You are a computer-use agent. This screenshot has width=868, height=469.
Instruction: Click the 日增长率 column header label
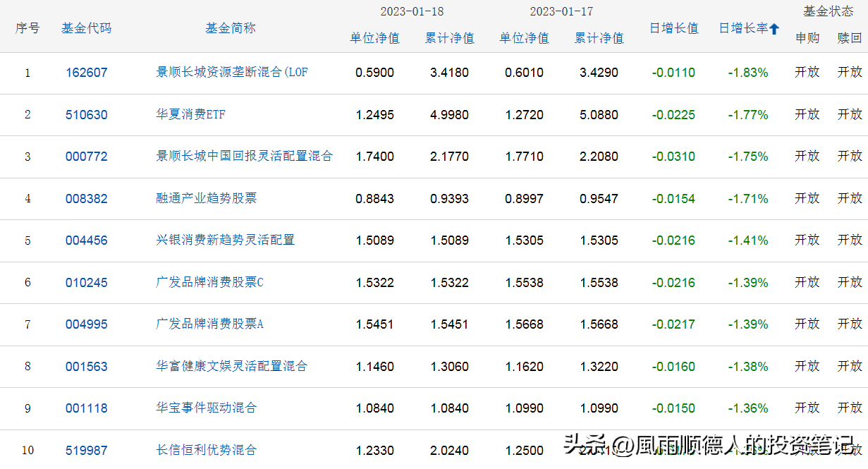pyautogui.click(x=743, y=28)
